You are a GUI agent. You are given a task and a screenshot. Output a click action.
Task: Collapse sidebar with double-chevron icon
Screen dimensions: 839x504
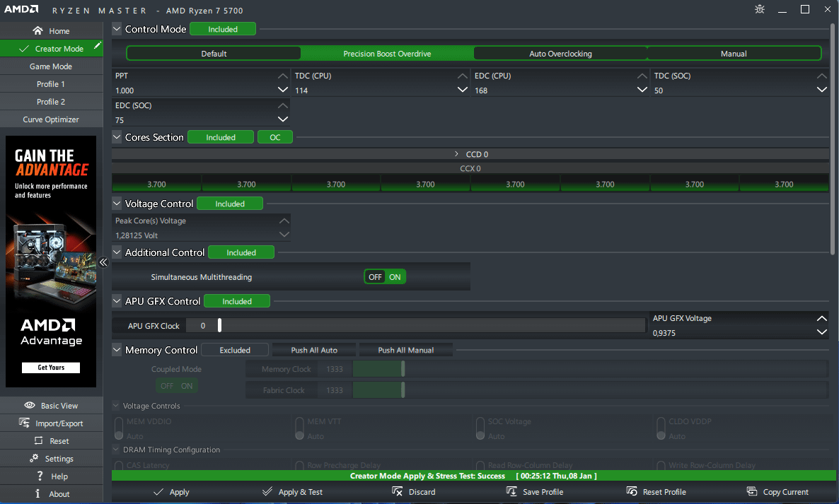pyautogui.click(x=103, y=262)
